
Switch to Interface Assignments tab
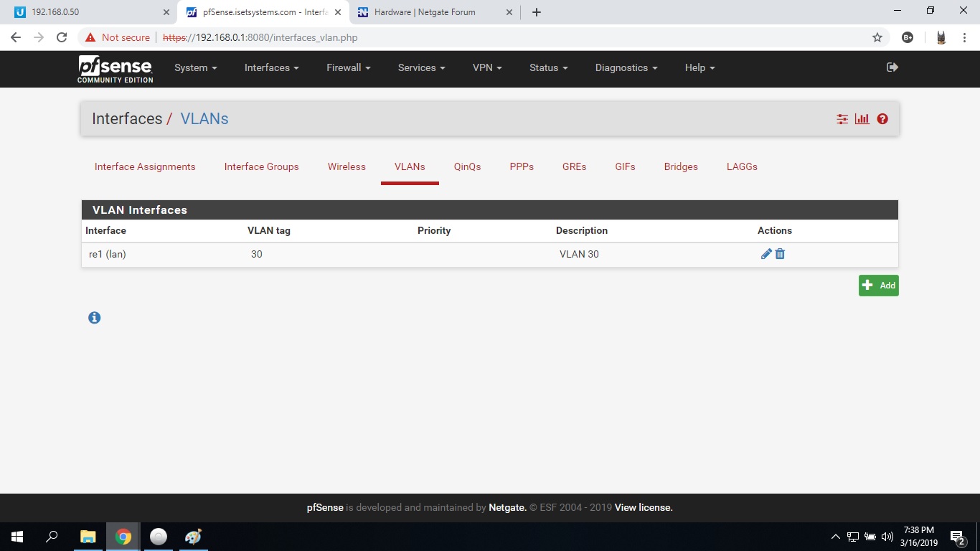pos(145,166)
